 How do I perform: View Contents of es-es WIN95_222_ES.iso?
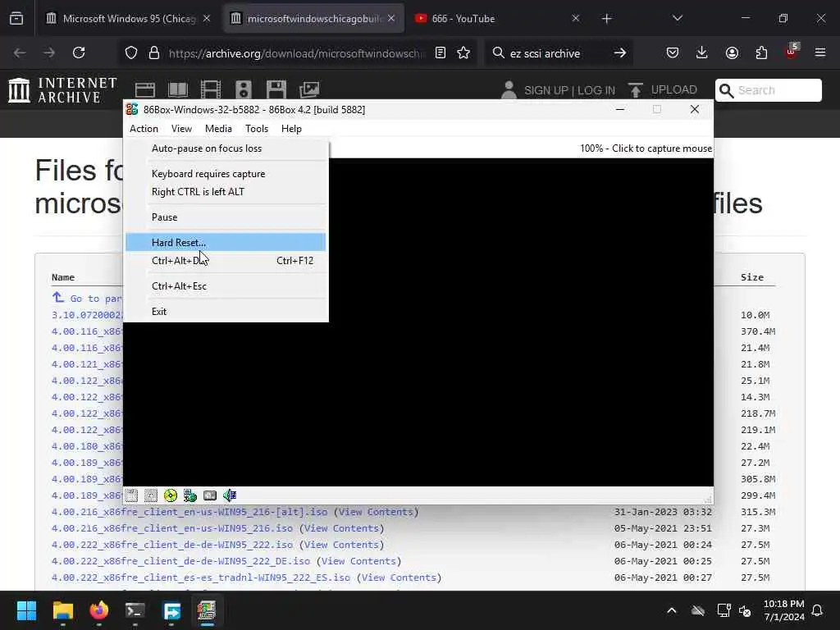pyautogui.click(x=399, y=577)
